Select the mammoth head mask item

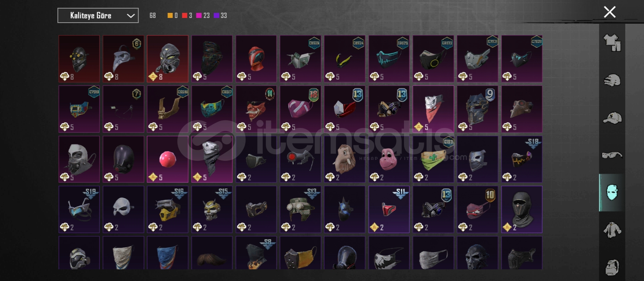345,159
